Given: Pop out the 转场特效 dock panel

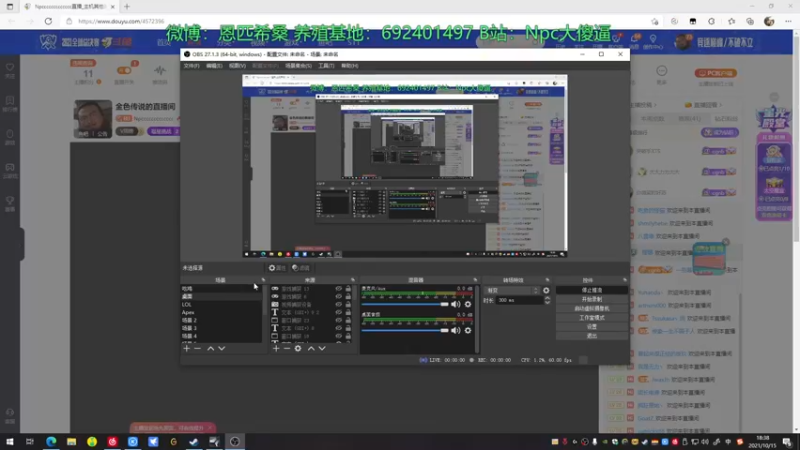Looking at the screenshot, I should pyautogui.click(x=547, y=280).
